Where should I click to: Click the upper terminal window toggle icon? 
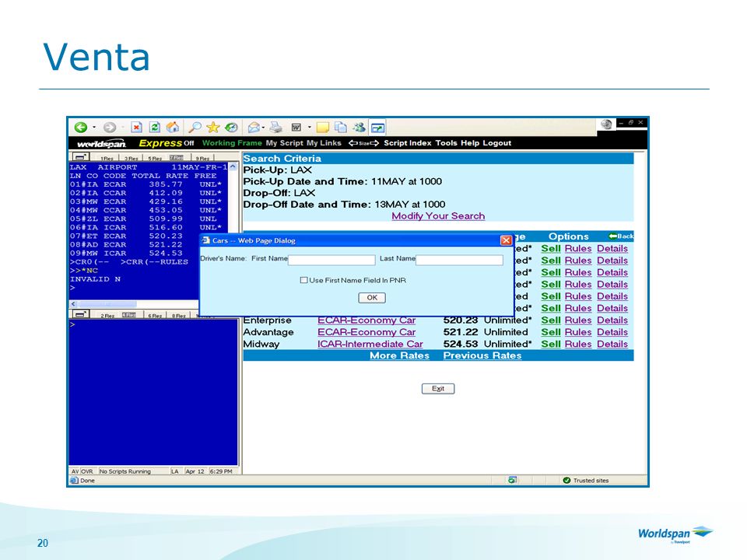click(x=80, y=156)
